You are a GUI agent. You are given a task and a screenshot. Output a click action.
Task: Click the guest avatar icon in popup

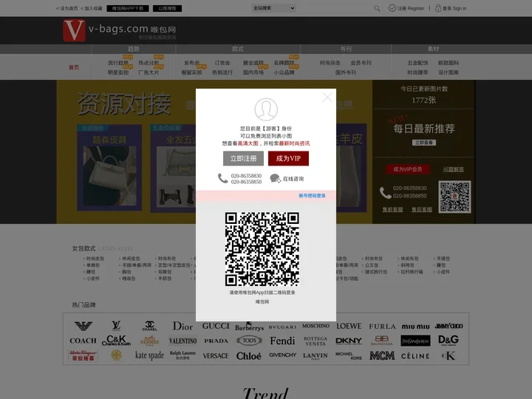(x=266, y=110)
